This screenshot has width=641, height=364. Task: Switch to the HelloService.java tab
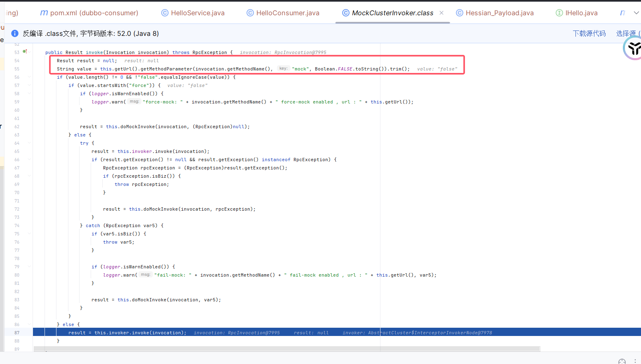click(193, 13)
